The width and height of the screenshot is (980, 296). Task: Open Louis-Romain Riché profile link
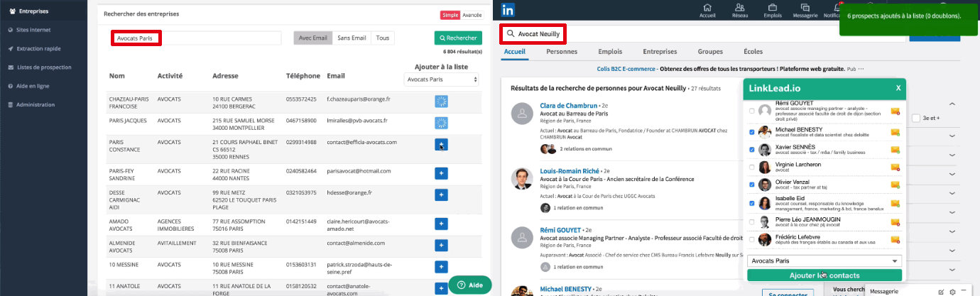tap(570, 171)
